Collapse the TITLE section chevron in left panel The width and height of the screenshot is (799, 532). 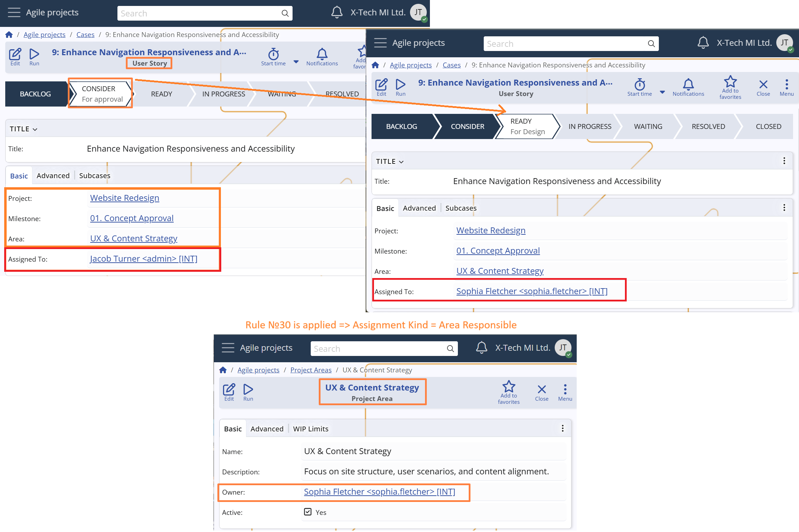click(x=35, y=129)
